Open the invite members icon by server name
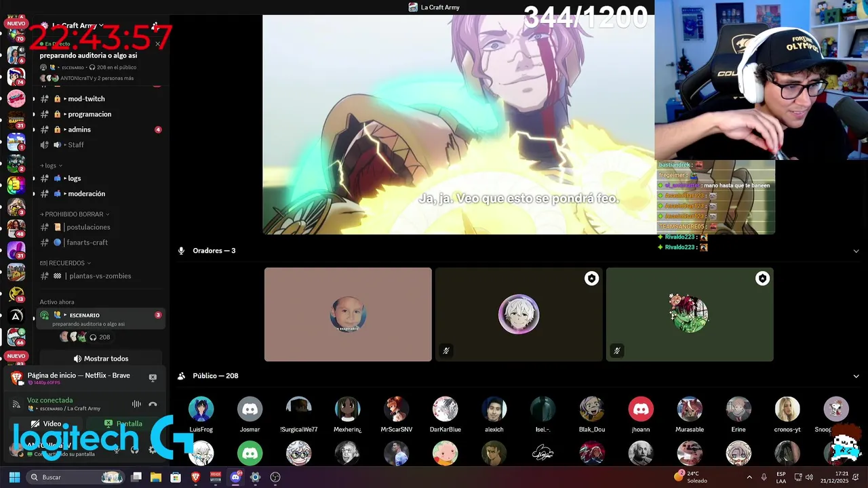This screenshot has height=488, width=868. coord(155,26)
